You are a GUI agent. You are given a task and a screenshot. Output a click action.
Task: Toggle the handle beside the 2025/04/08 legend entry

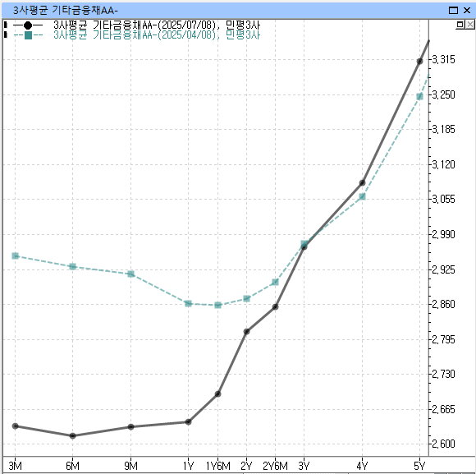[5, 35]
